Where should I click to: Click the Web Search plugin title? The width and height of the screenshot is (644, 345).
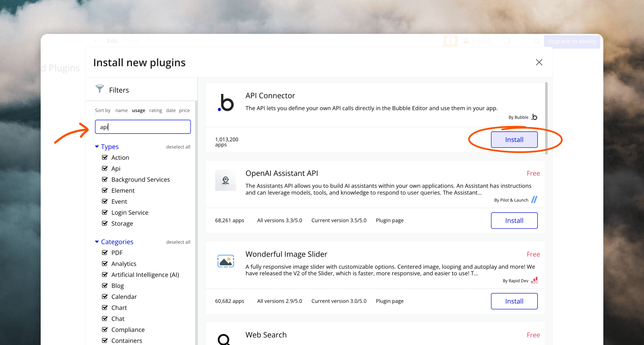click(266, 335)
